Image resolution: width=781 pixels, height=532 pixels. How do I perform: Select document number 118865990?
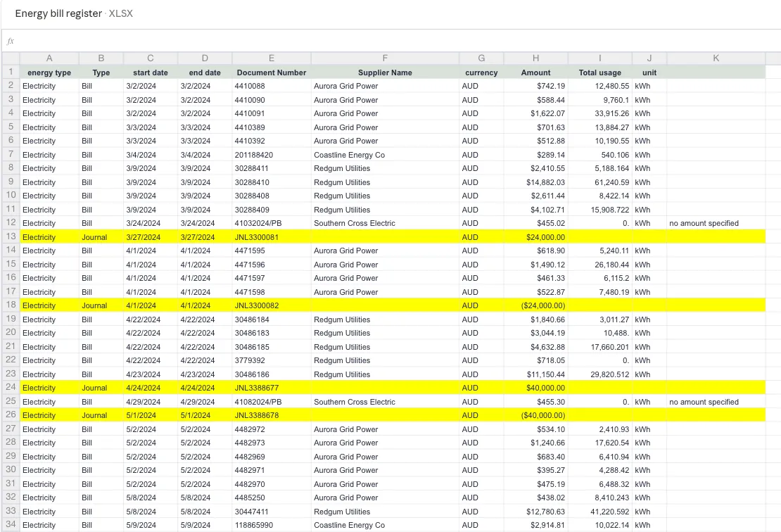272,525
